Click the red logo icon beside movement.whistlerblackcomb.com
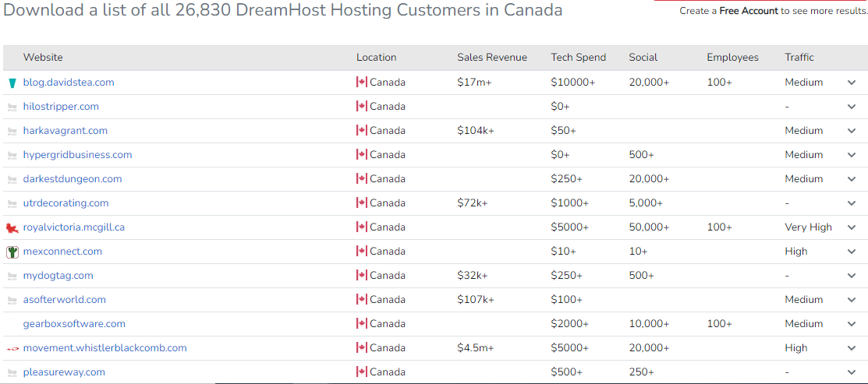 click(x=12, y=349)
